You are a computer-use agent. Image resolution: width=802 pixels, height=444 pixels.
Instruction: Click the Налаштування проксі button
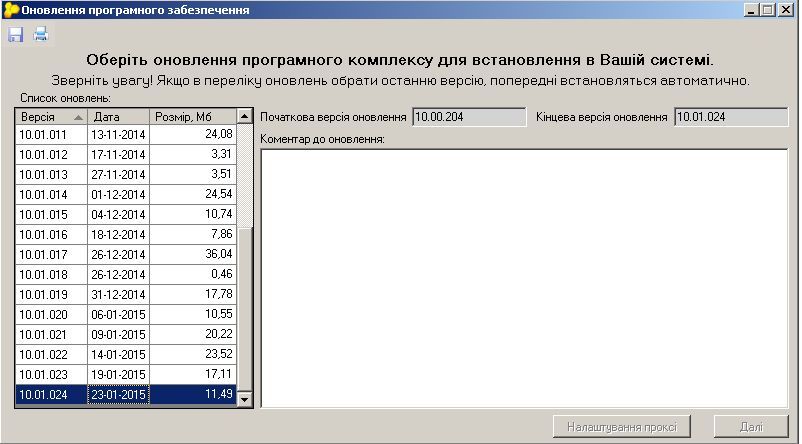(622, 427)
